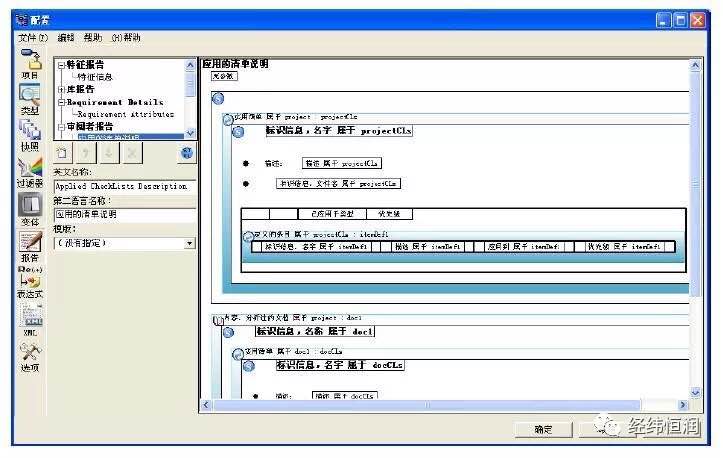Open the 选项 (Options) tools icon
723x458 pixels.
pos(30,352)
